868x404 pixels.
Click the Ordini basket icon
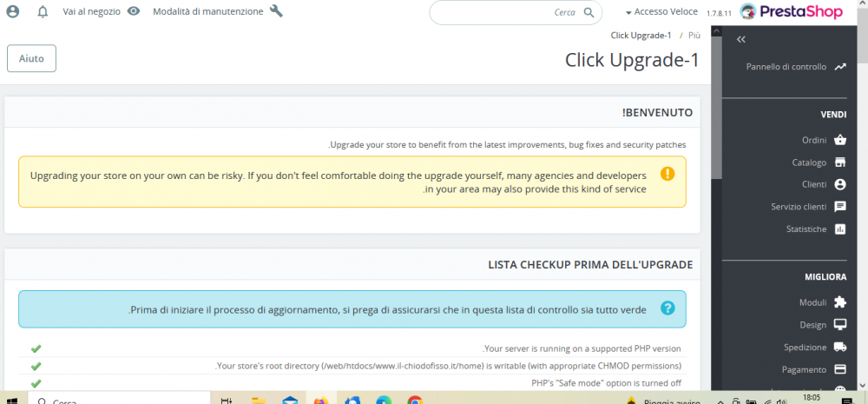[840, 140]
